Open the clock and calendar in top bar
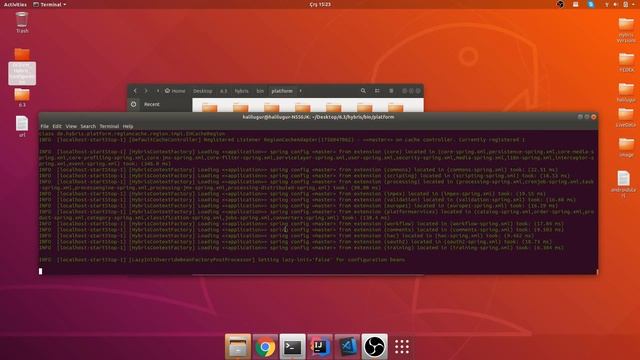 coord(320,4)
